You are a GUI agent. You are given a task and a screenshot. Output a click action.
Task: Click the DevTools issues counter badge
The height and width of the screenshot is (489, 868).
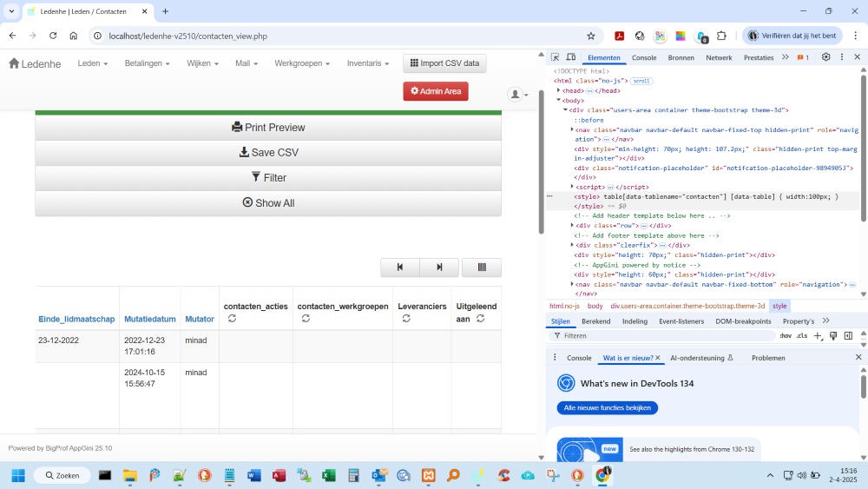[803, 57]
